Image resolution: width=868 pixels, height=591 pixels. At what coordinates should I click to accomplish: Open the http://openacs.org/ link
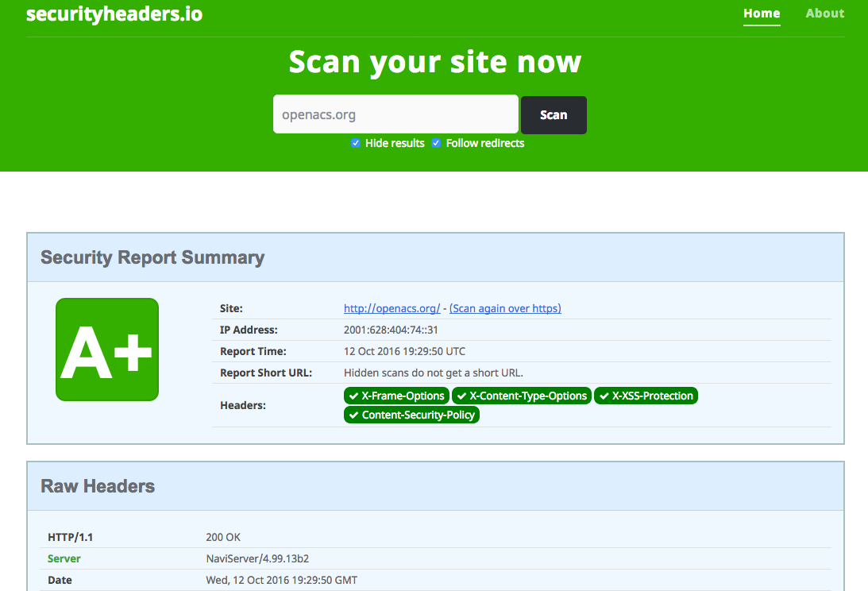[392, 308]
